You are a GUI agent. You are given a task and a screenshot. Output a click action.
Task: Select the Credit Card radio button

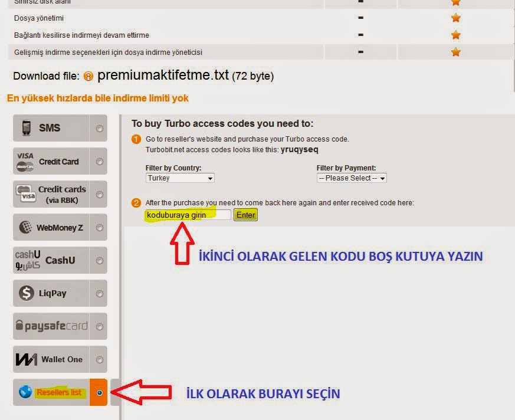tap(100, 162)
